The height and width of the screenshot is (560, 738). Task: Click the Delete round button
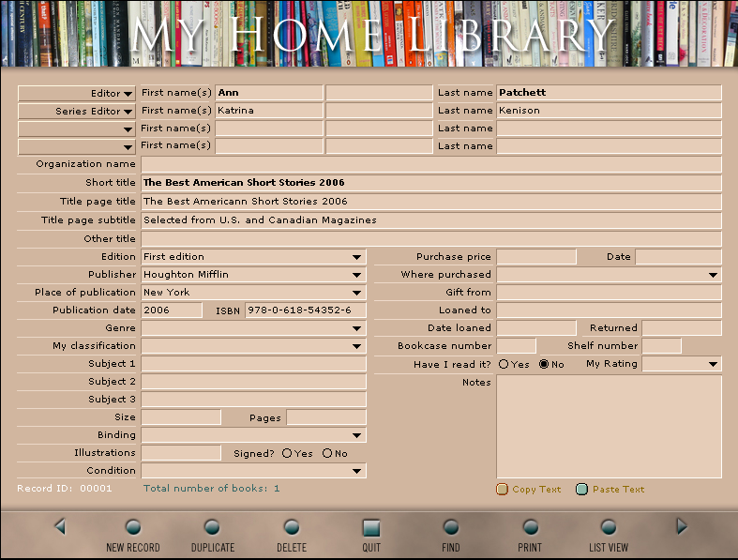point(292,527)
